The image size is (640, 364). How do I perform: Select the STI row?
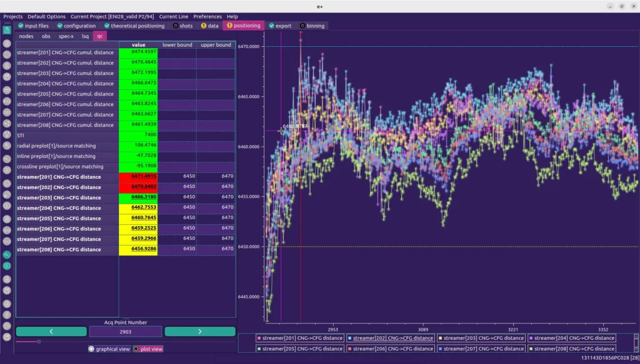click(125, 135)
